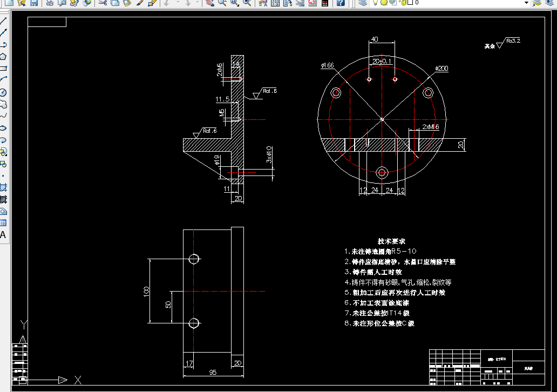Click the 技术要求 heading text
This screenshot has width=557, height=392.
391,241
